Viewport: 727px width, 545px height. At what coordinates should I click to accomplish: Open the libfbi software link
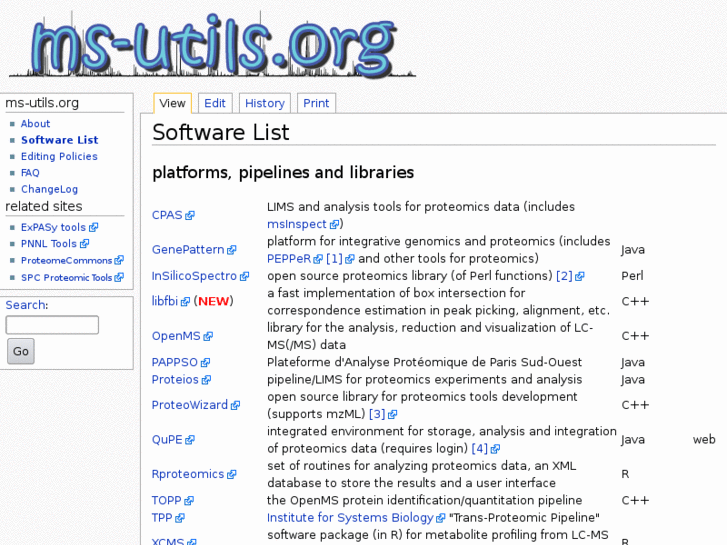click(x=165, y=301)
